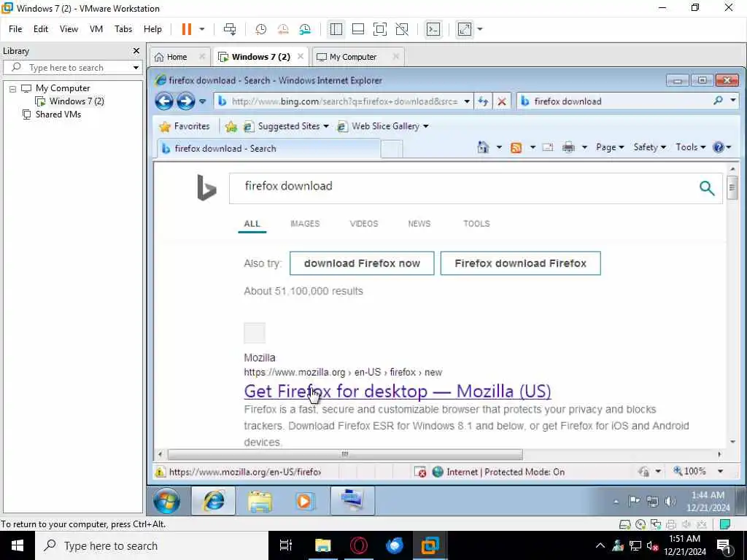Open library search filter dropdown
The height and width of the screenshot is (560, 747).
tap(136, 68)
